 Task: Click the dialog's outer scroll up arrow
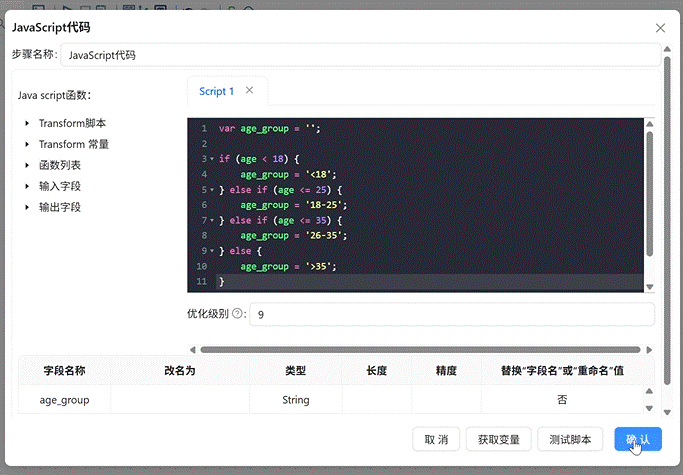pyautogui.click(x=667, y=49)
